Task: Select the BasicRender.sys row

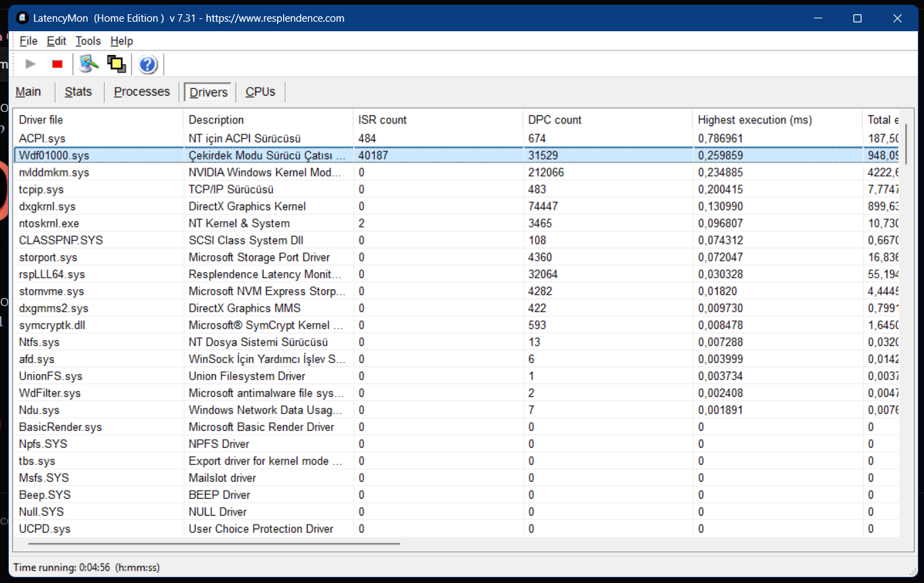Action: pos(456,427)
